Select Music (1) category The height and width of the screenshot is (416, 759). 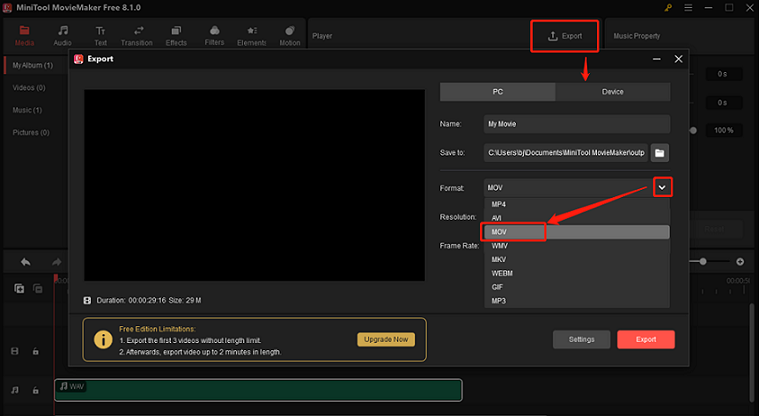[27, 110]
